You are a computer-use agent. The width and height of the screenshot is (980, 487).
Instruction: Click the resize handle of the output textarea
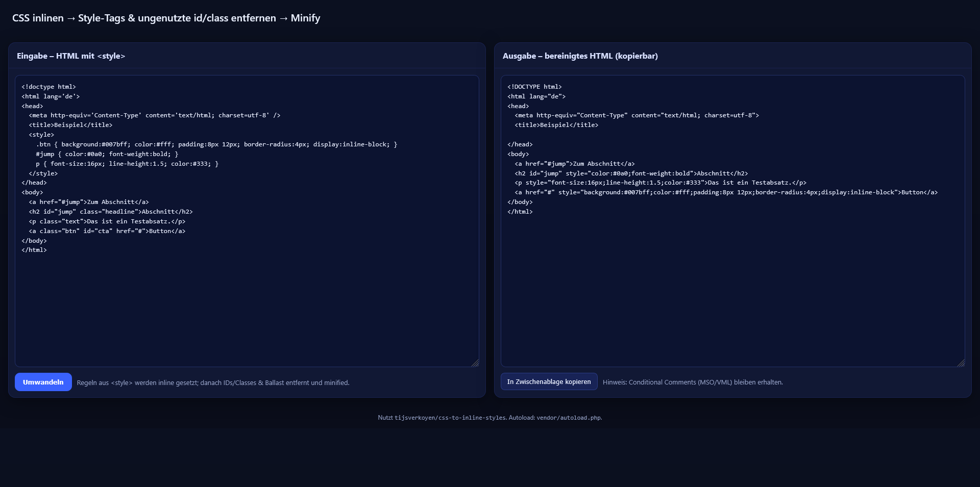tap(961, 363)
